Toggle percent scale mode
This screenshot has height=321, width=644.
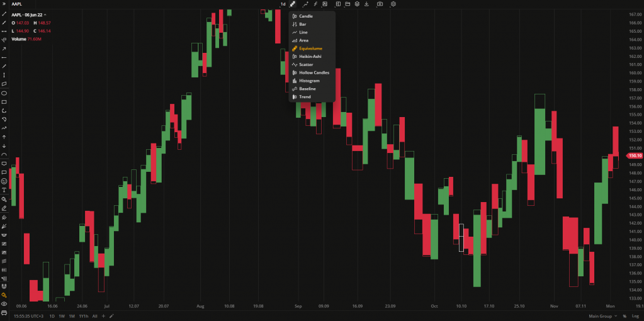(624, 316)
